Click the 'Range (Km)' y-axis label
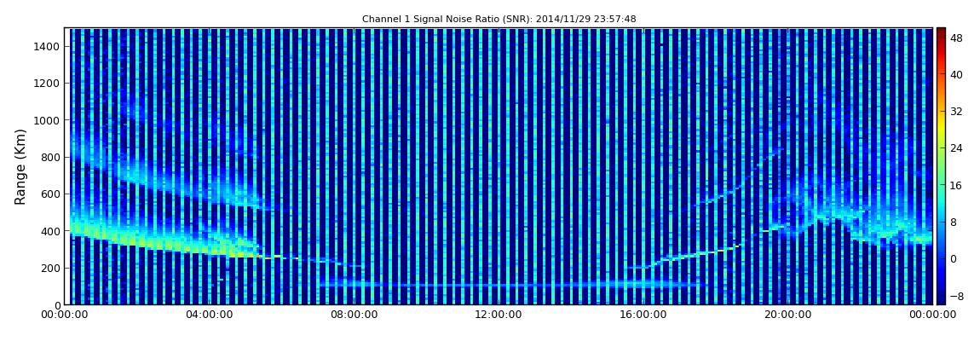 click(20, 167)
